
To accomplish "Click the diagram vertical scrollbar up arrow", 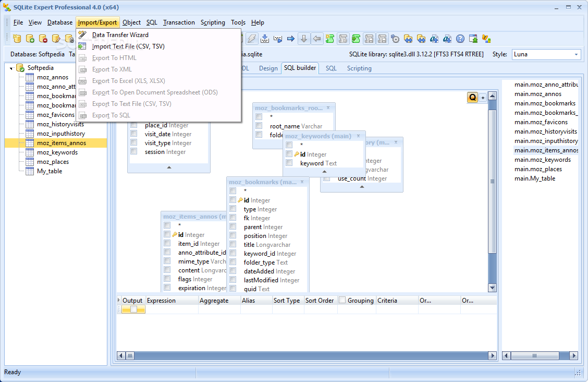I will click(493, 95).
